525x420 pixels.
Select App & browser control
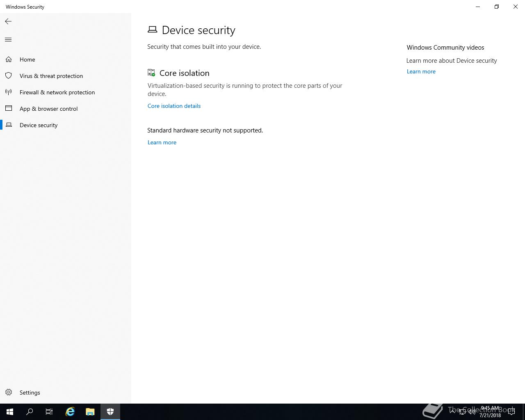[x=66, y=109]
